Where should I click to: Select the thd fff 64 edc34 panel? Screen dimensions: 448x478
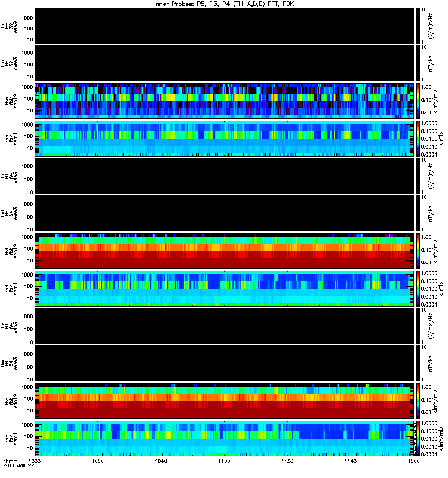(224, 176)
